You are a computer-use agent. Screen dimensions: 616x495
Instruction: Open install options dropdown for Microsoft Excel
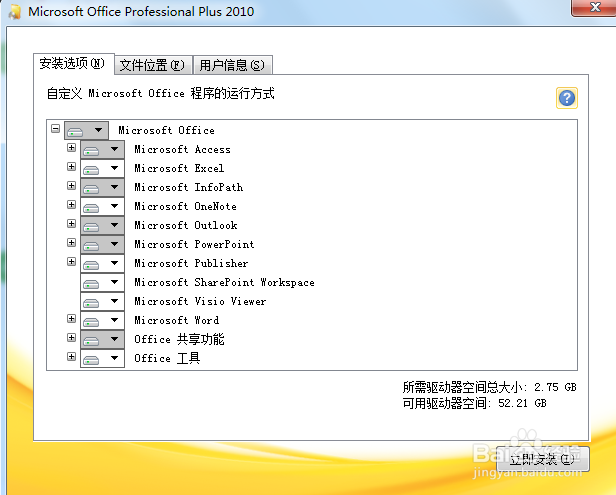[103, 169]
